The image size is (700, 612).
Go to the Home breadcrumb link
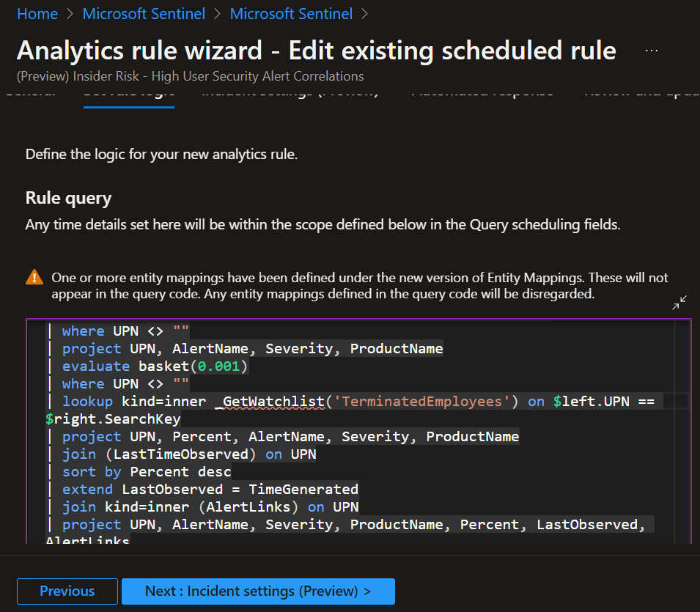click(x=37, y=14)
